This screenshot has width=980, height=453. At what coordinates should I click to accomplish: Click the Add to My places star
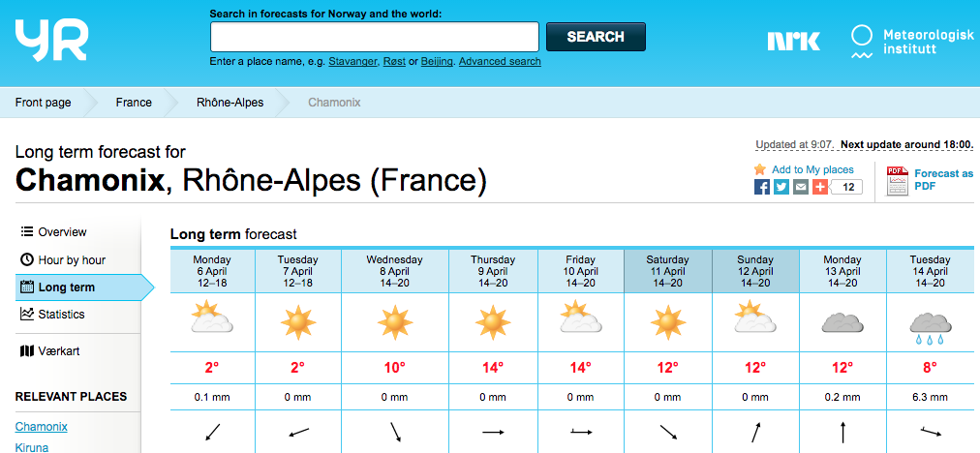(760, 169)
